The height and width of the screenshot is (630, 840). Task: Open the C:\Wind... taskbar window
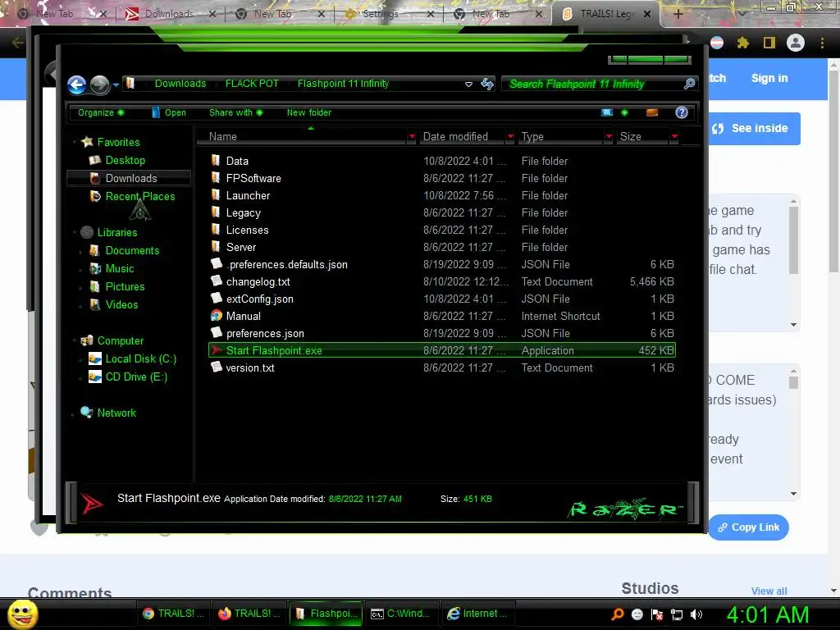(x=401, y=614)
